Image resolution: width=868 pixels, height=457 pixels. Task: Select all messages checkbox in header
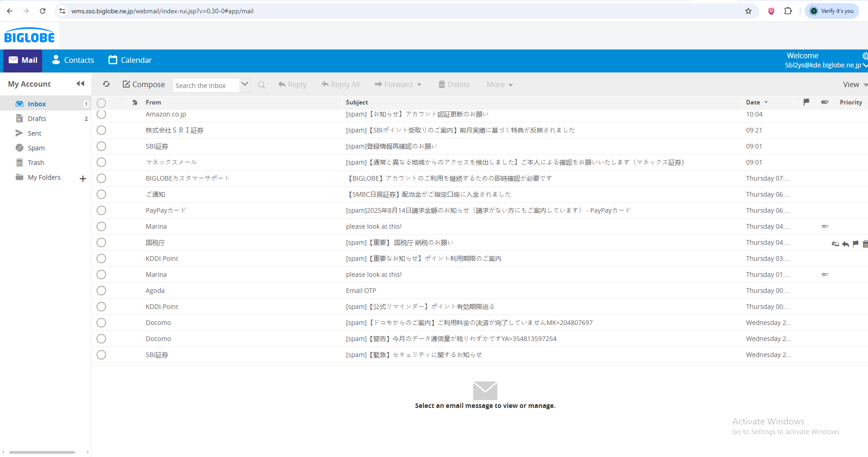(101, 103)
